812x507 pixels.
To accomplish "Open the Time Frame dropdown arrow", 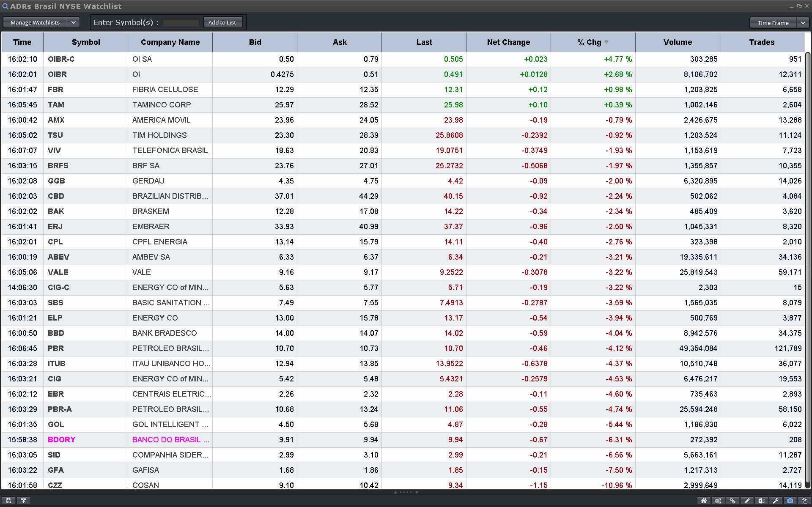I will point(803,23).
